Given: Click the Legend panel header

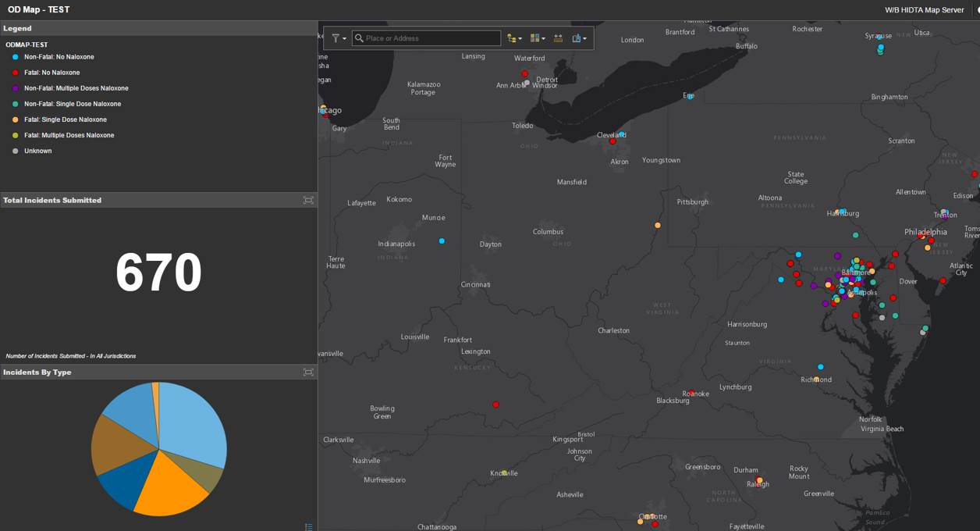Looking at the screenshot, I should coord(158,28).
